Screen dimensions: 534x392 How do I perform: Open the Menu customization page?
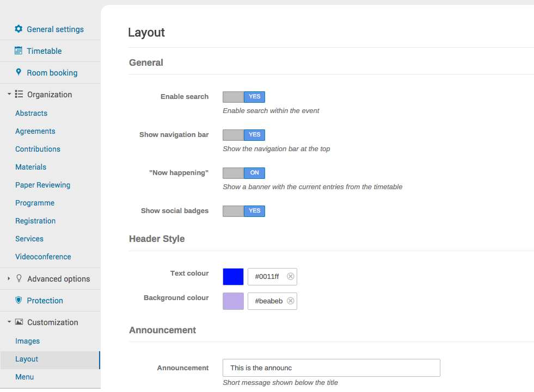24,377
